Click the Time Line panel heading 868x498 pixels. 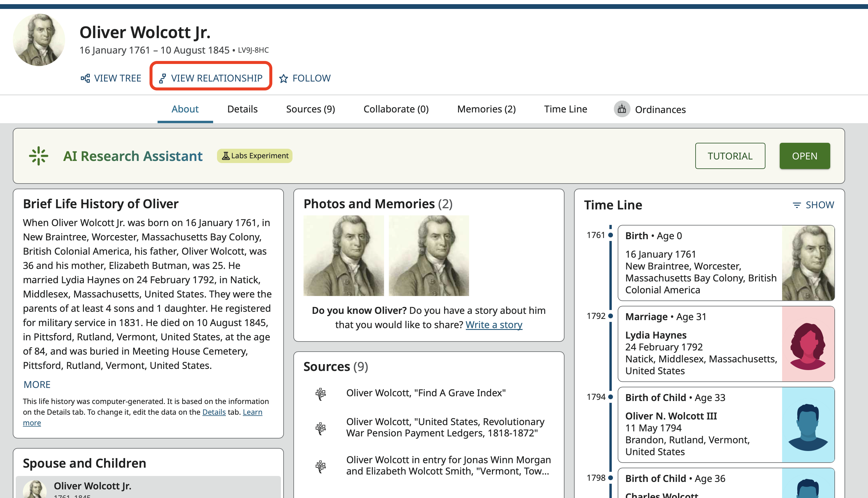pos(613,205)
